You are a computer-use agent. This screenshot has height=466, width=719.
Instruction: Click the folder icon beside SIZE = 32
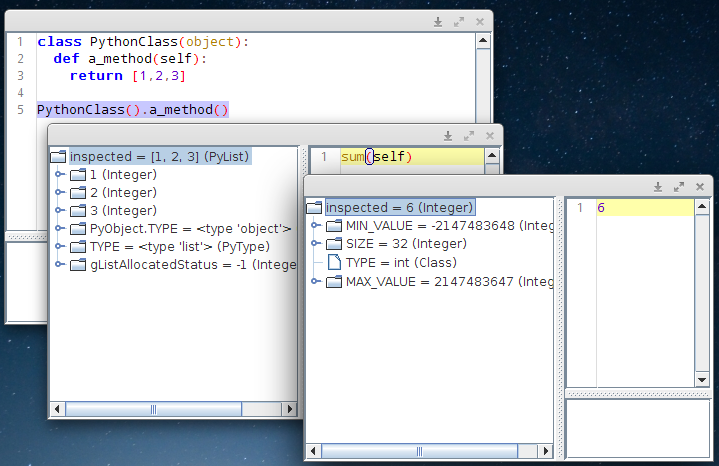[x=334, y=244]
